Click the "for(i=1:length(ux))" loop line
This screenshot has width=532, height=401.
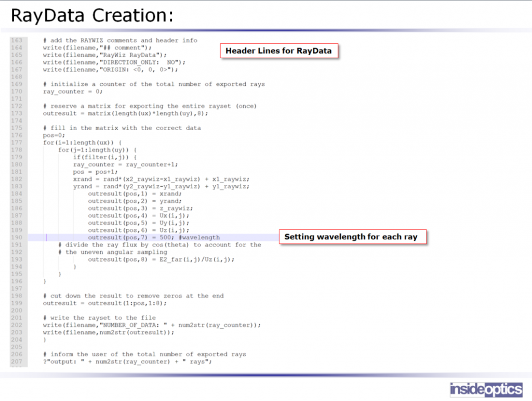pyautogui.click(x=82, y=143)
